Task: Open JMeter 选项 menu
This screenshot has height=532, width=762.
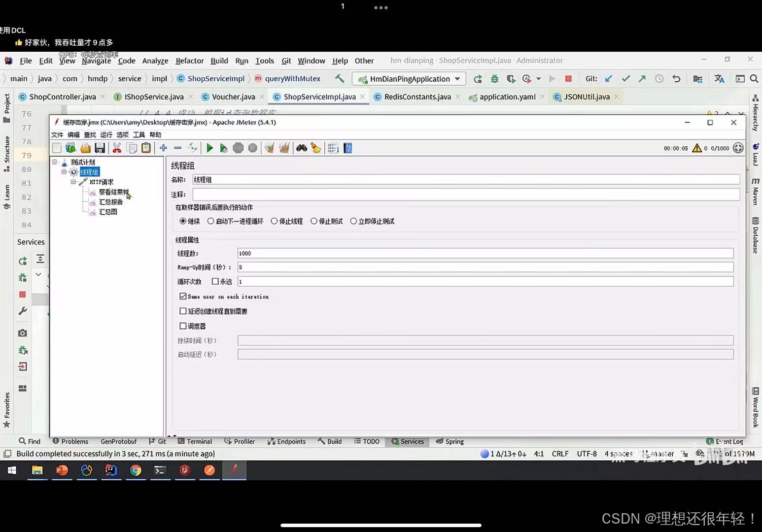Action: (122, 134)
